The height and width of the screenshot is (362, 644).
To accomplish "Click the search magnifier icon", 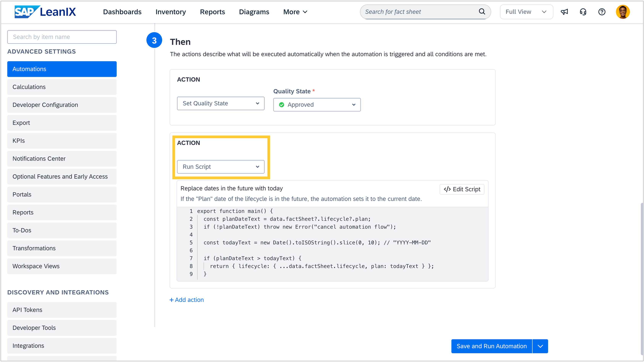I will pos(482,11).
